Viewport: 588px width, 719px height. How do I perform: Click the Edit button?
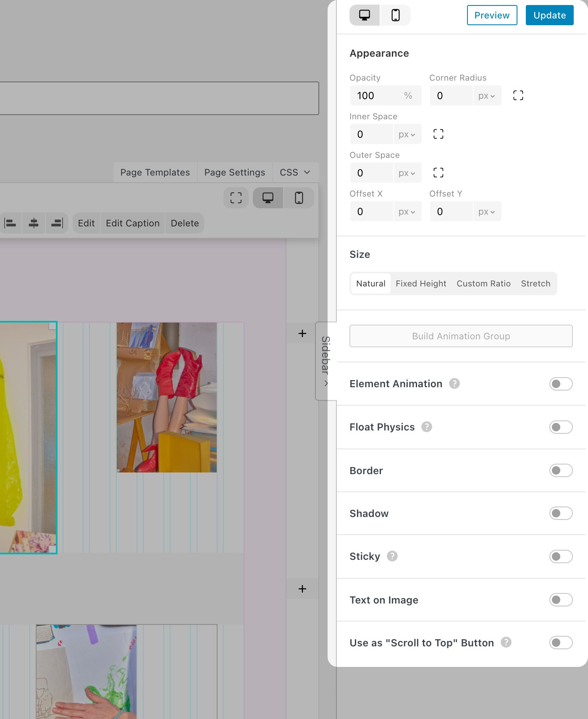[86, 223]
